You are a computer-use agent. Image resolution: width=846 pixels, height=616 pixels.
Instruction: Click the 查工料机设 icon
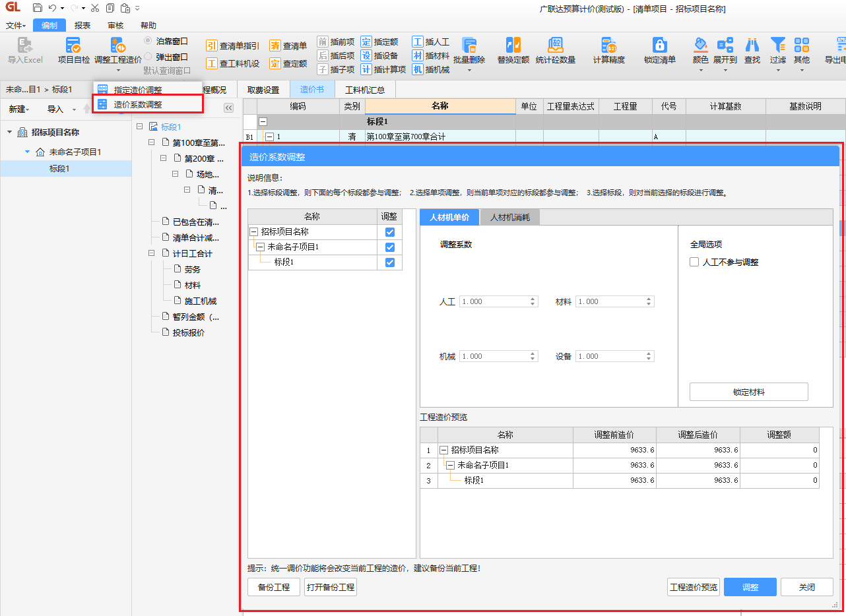tap(211, 63)
